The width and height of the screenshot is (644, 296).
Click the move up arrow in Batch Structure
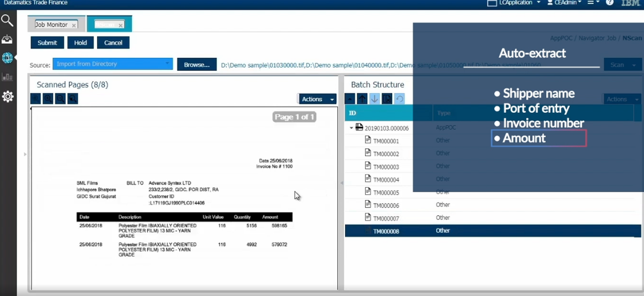tap(362, 99)
